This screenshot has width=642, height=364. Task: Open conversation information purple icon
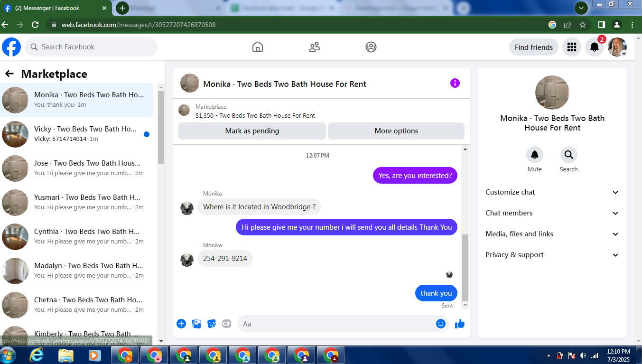(x=455, y=83)
